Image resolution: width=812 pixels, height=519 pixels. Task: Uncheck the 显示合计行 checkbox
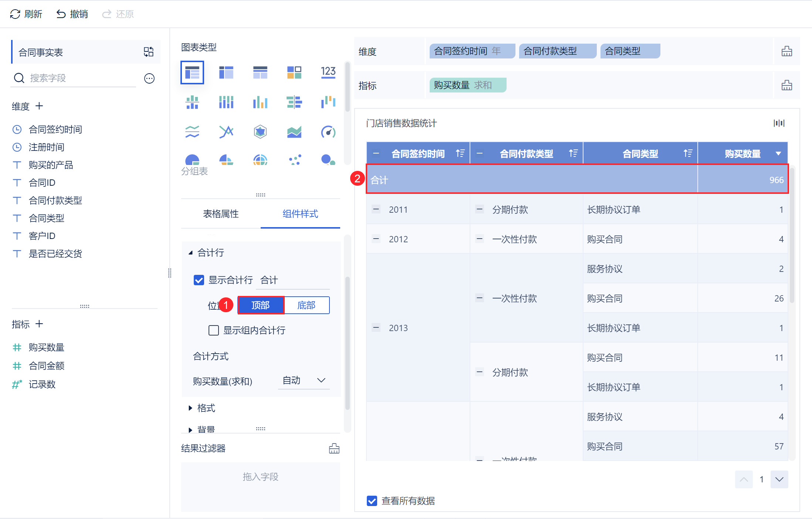tap(199, 280)
